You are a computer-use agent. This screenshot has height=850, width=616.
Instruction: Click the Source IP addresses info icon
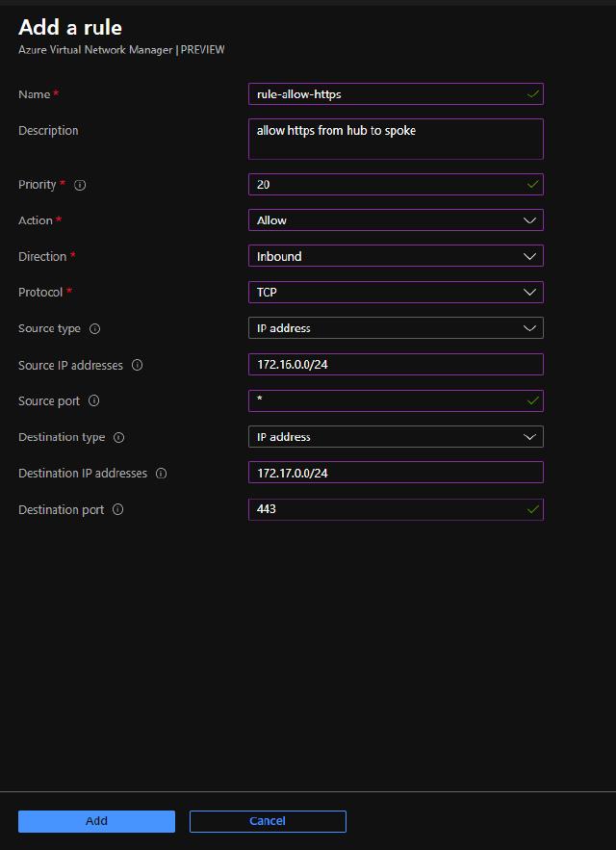tap(137, 366)
